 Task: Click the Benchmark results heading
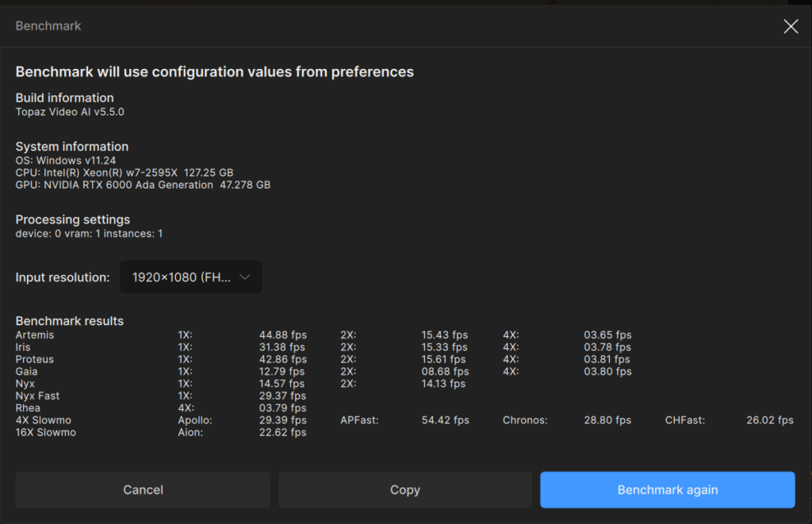[70, 321]
